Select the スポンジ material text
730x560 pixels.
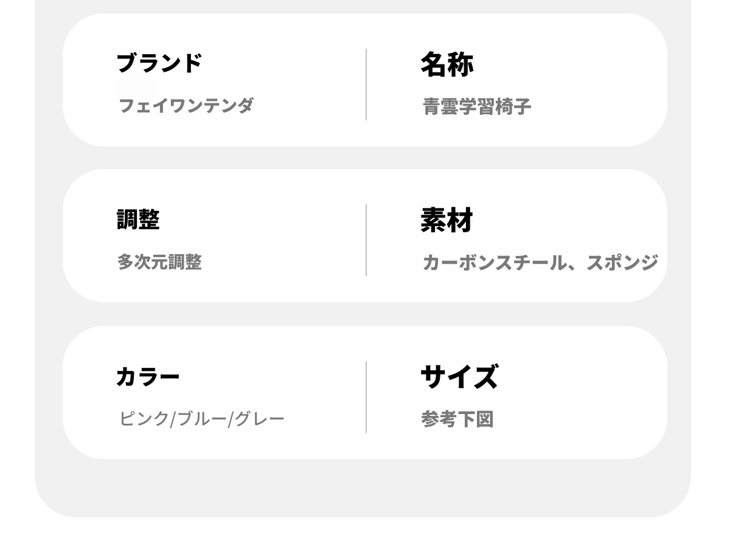[622, 263]
